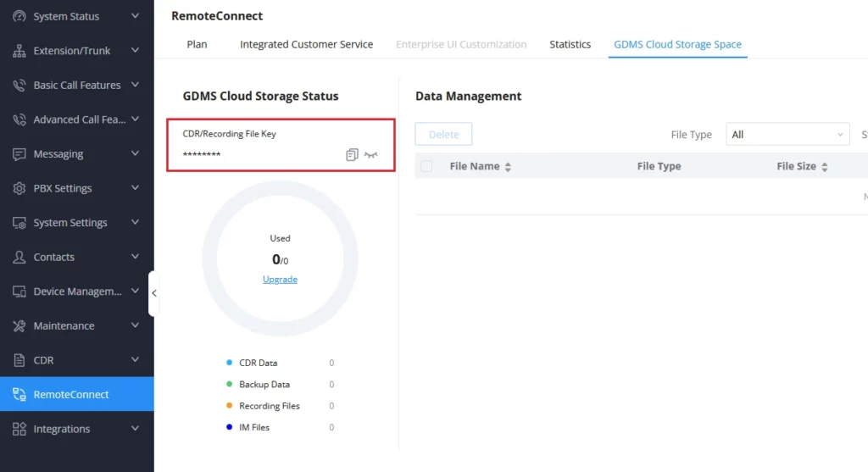Reveal the hidden file key with eye icon

pyautogui.click(x=371, y=155)
